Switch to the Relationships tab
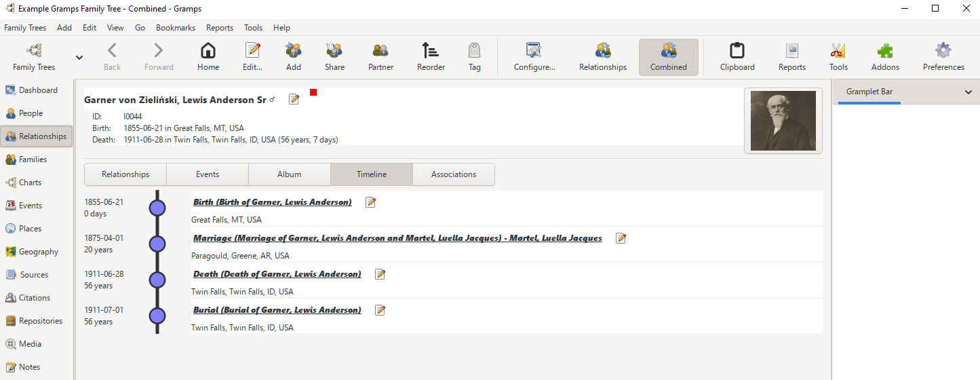 tap(125, 174)
